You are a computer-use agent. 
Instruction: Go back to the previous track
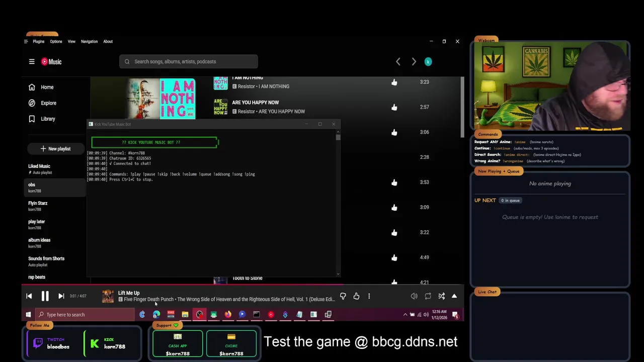pos(29,296)
